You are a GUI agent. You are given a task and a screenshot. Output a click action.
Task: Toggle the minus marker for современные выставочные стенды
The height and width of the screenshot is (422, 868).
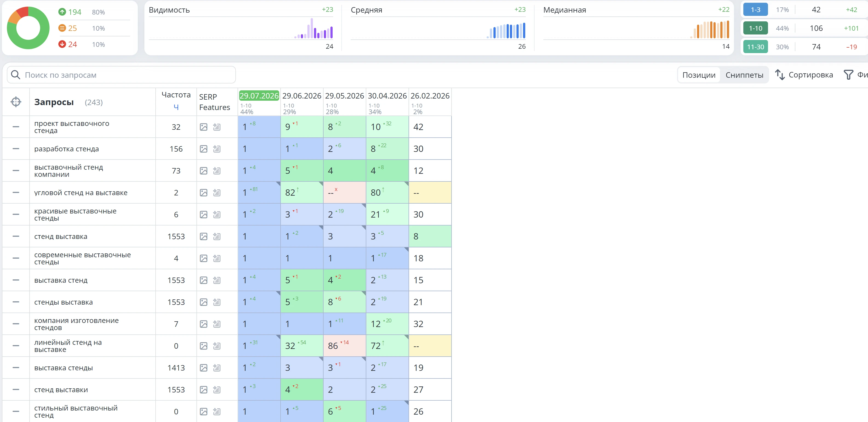click(x=16, y=258)
